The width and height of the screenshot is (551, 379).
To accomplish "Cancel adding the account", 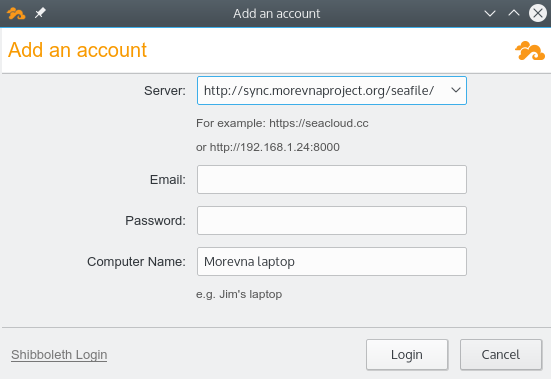I will tap(501, 355).
